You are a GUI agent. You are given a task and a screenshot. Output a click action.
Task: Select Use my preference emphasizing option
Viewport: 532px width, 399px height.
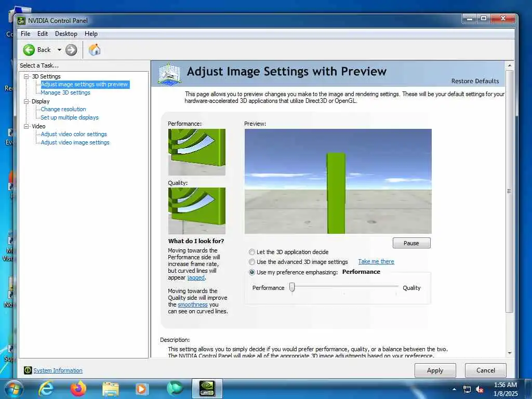pos(252,272)
